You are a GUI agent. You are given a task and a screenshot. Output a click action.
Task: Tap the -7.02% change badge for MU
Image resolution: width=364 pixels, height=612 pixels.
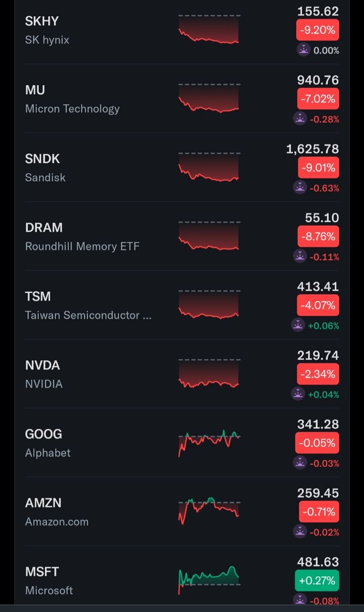click(318, 99)
